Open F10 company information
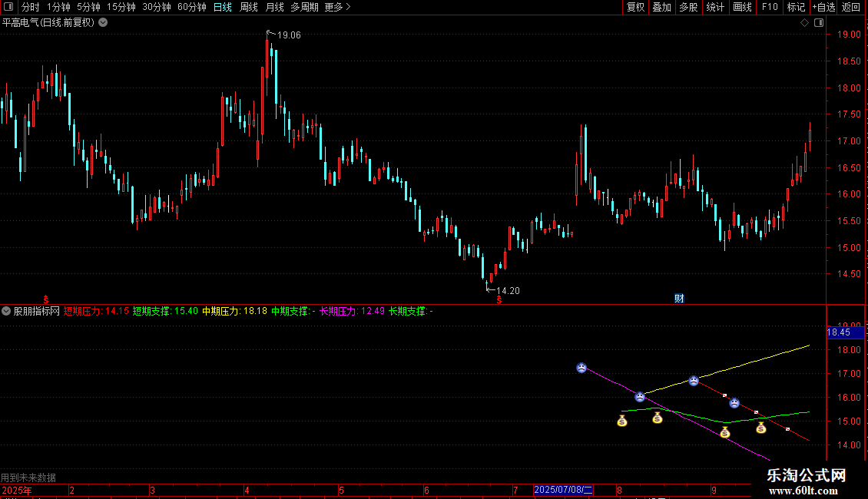868x499 pixels. (x=770, y=7)
